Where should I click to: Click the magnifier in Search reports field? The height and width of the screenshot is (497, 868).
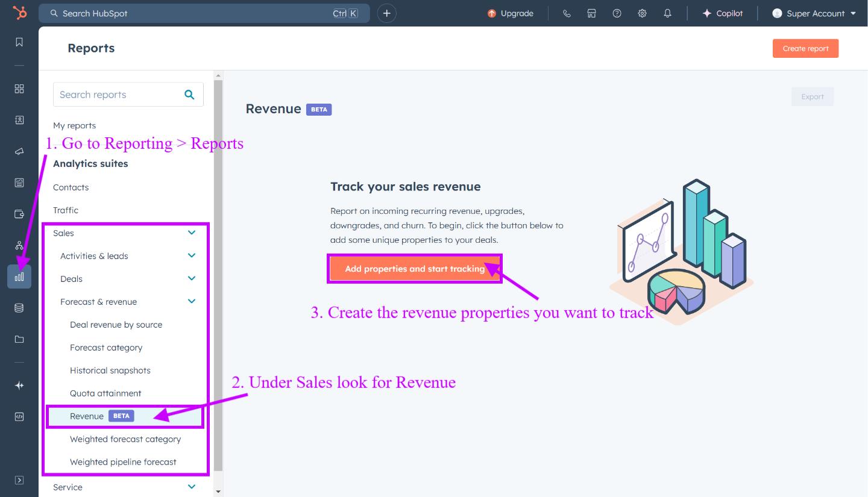click(x=189, y=95)
